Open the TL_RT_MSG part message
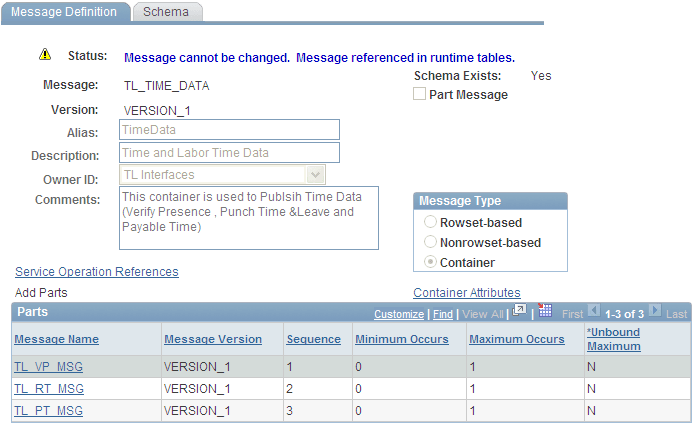699x428 pixels. 49,389
